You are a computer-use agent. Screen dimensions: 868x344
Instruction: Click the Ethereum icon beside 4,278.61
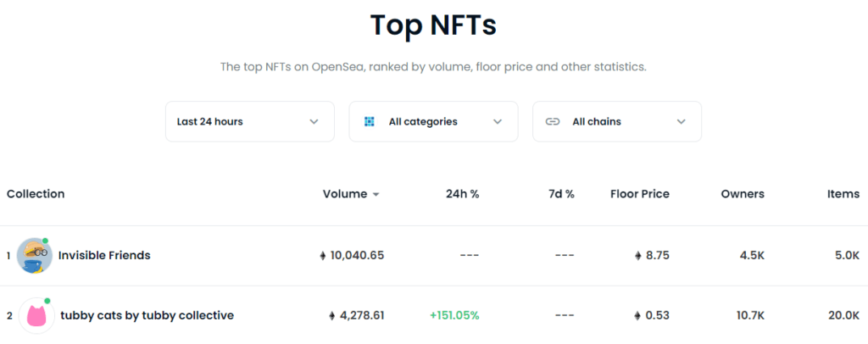click(x=332, y=316)
